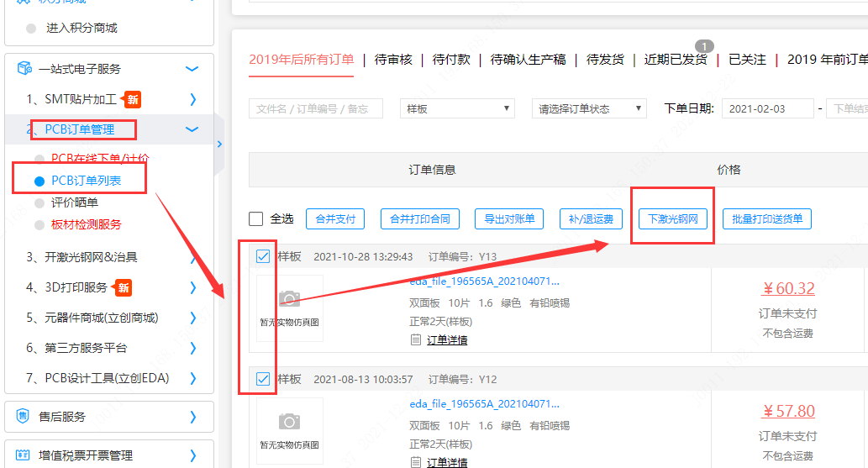Click the file name search input field
The height and width of the screenshot is (468, 868).
coord(315,108)
